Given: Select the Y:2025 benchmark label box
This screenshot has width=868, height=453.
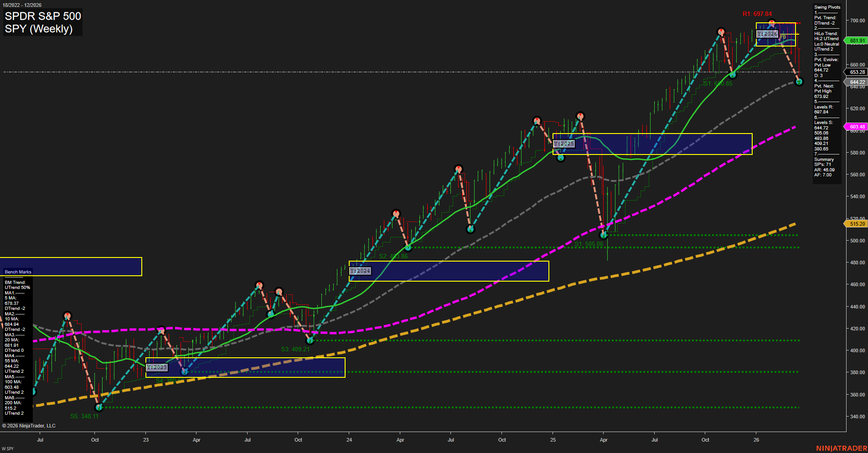Looking at the screenshot, I should point(565,143).
